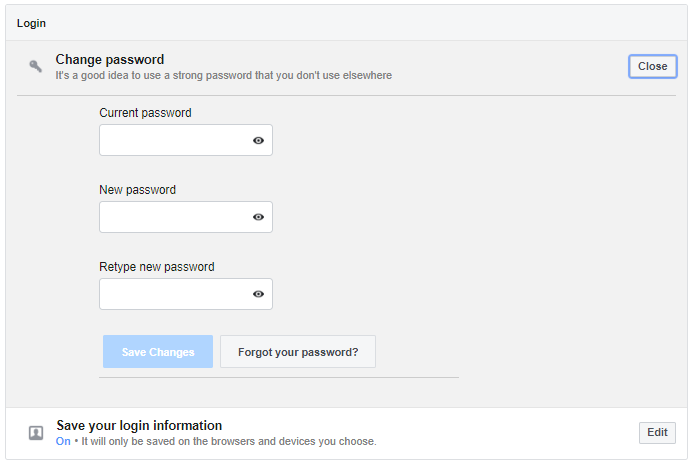Show the Current password text via eye icon
This screenshot has height=463, width=698.
coord(258,141)
